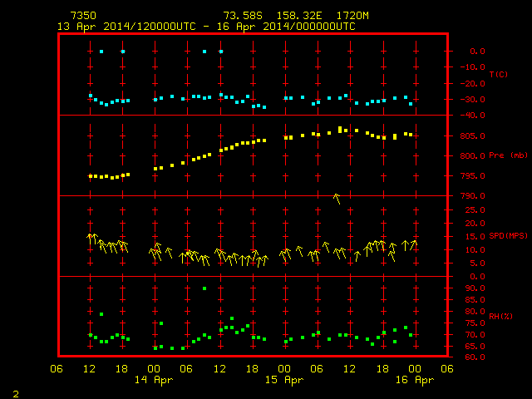Select the 15 Apr date label
This screenshot has width=532, height=399.
point(284,380)
